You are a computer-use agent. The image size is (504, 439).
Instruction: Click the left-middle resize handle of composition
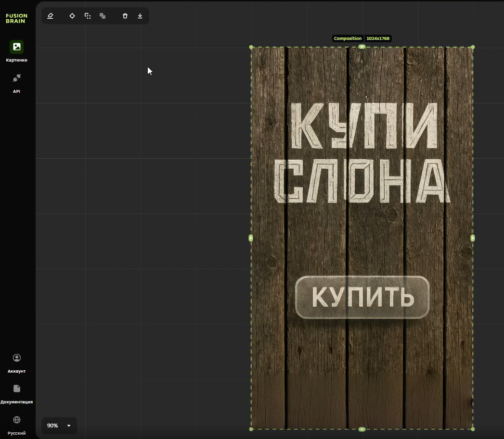[x=251, y=238]
